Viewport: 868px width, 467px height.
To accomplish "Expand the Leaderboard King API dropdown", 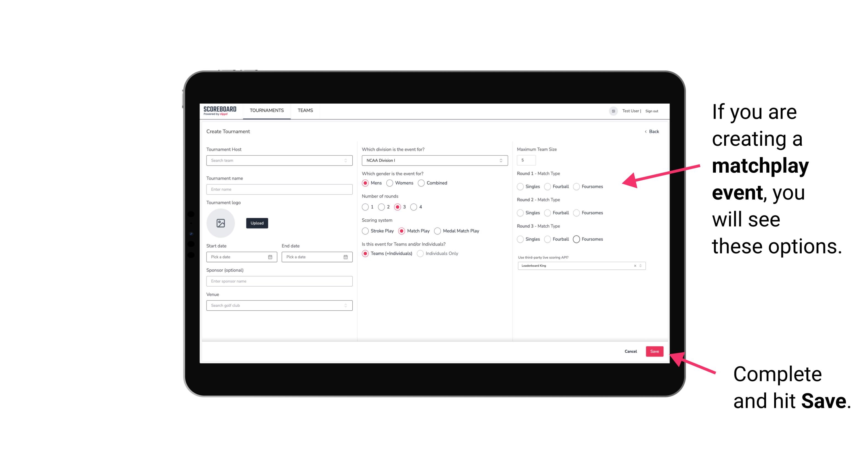I will (x=640, y=266).
